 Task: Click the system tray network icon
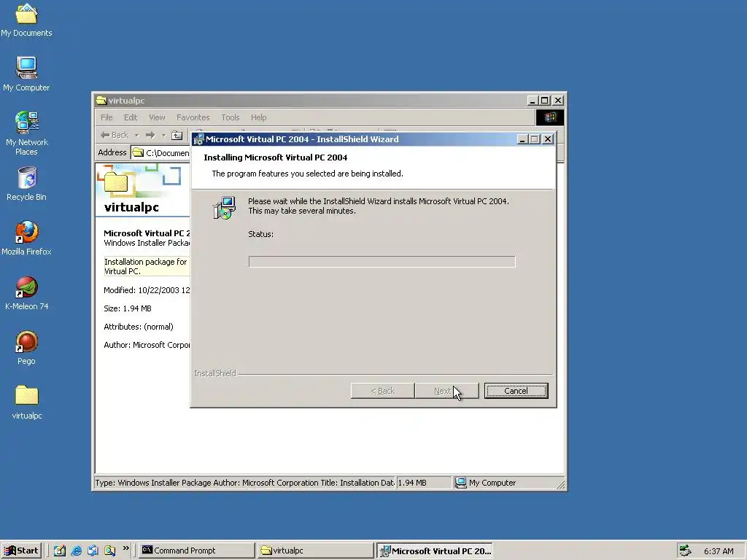coord(686,551)
